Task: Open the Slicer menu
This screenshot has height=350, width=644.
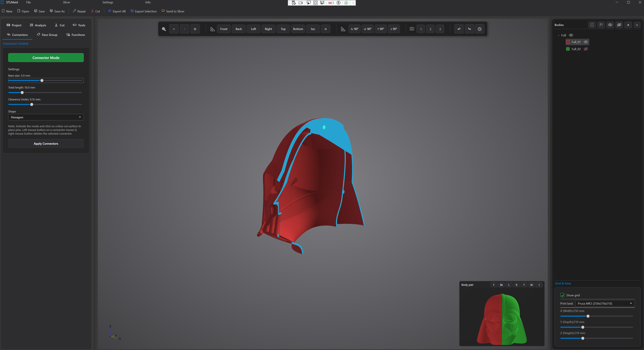Action: (x=67, y=2)
